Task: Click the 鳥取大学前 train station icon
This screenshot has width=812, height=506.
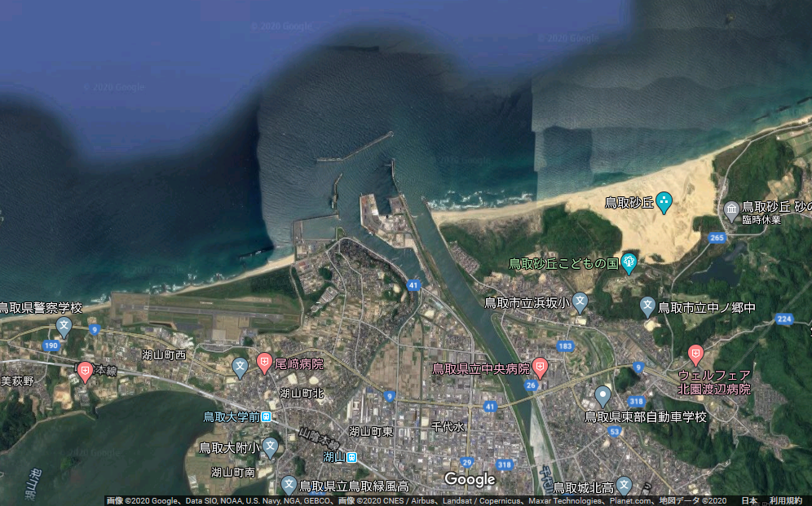Action: [266, 417]
